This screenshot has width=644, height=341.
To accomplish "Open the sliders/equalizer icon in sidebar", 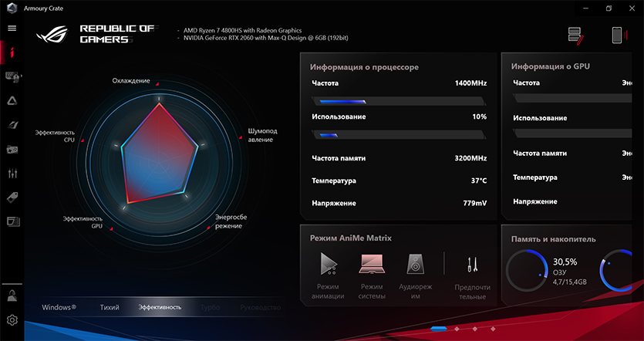I will (12, 174).
